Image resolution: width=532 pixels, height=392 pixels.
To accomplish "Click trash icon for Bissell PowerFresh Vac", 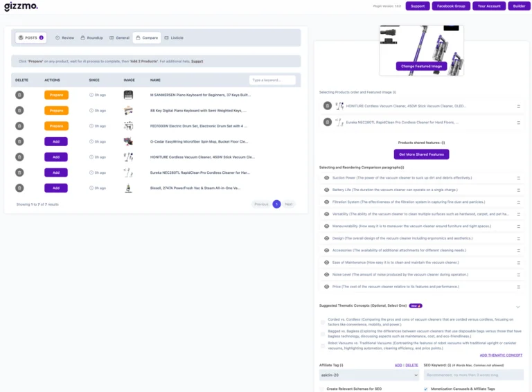I will [19, 188].
